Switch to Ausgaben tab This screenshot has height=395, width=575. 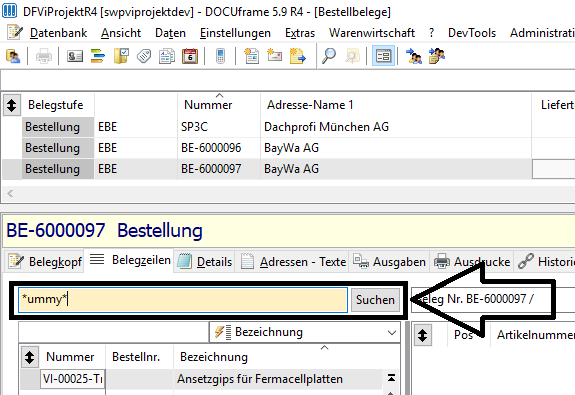tap(389, 261)
